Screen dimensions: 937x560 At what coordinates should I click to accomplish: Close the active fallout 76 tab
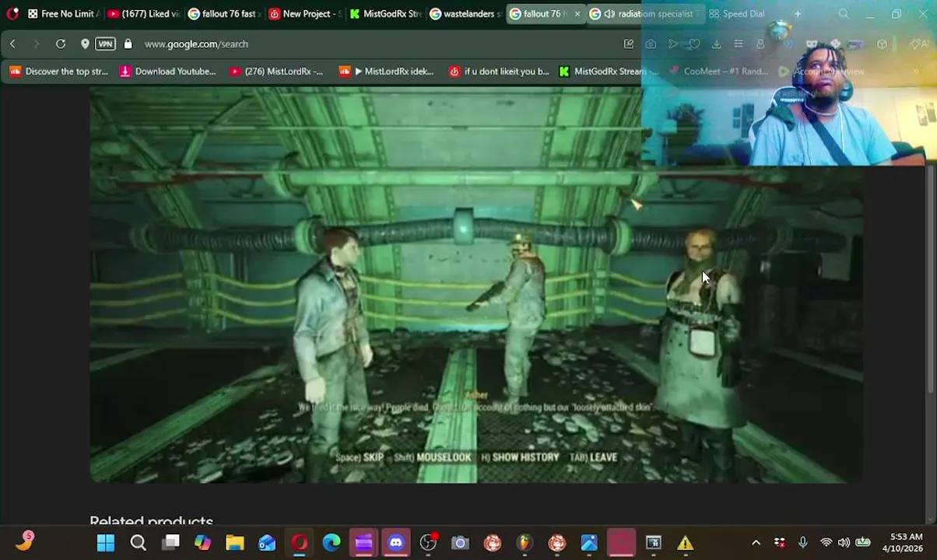(x=577, y=13)
